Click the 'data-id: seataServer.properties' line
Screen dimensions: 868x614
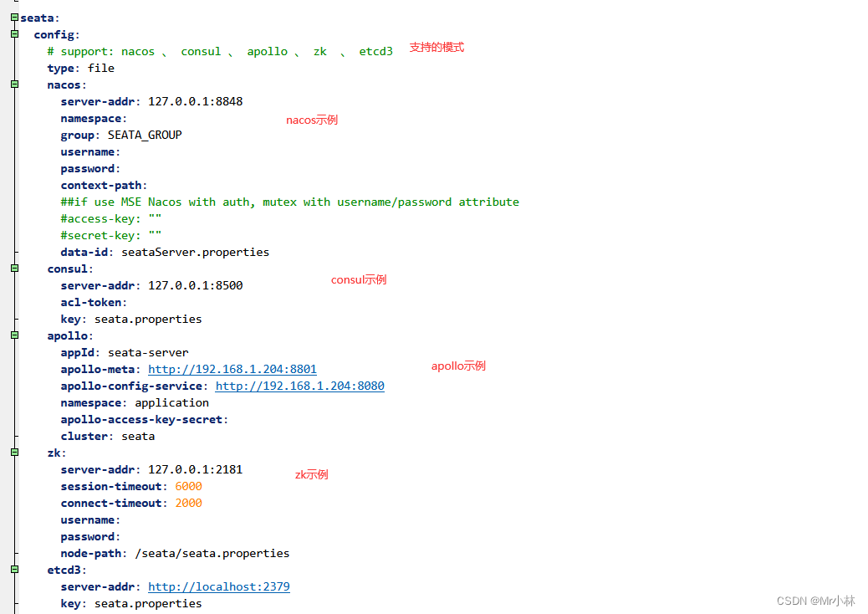click(x=165, y=253)
